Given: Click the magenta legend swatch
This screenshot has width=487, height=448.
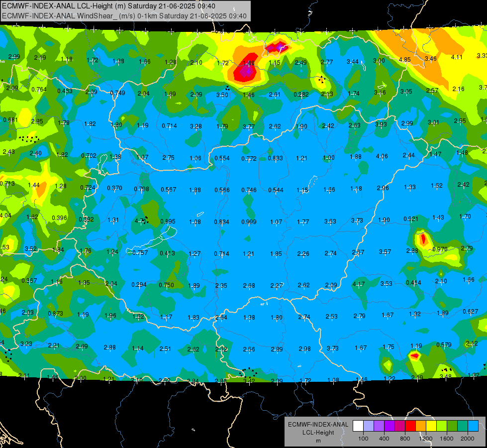Looking at the screenshot, I should (400, 426).
